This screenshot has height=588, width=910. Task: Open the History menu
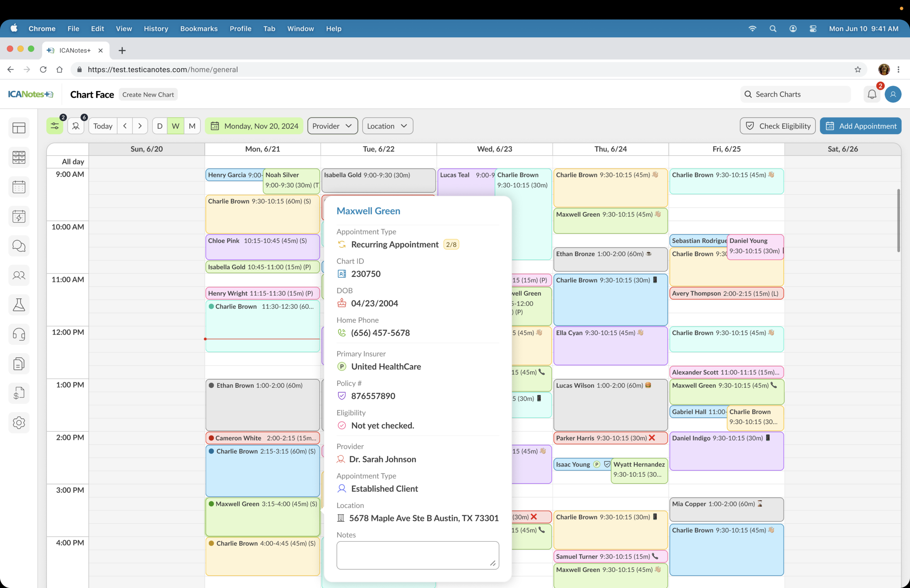[156, 29]
